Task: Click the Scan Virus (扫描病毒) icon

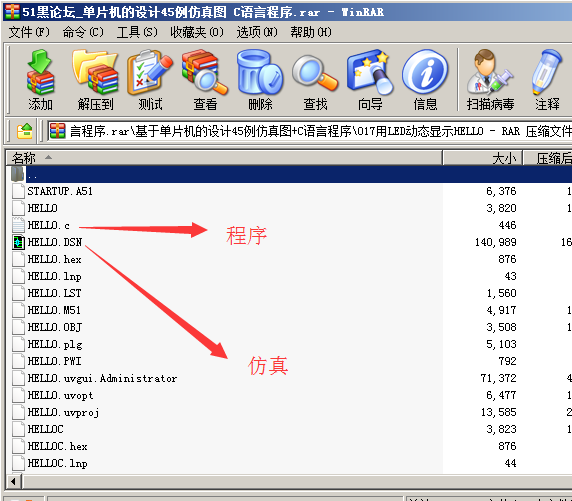Action: coord(490,80)
